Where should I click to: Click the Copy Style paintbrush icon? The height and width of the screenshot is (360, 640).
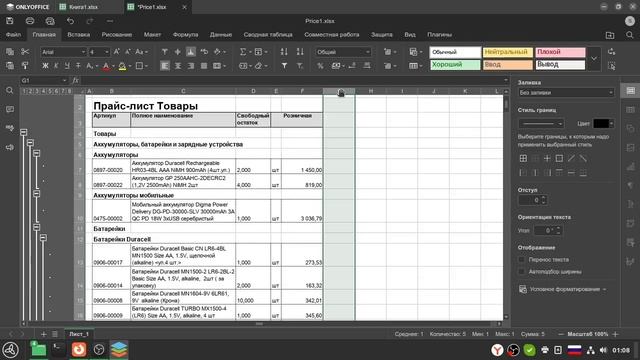[x=25, y=66]
